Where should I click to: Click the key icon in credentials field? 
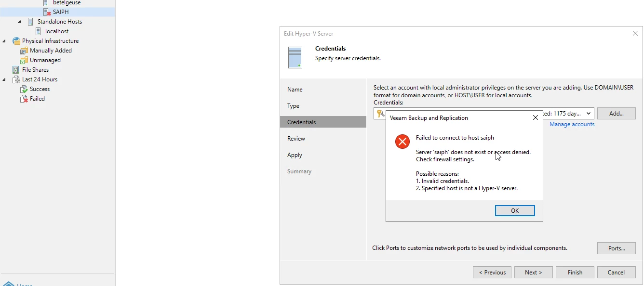380,114
